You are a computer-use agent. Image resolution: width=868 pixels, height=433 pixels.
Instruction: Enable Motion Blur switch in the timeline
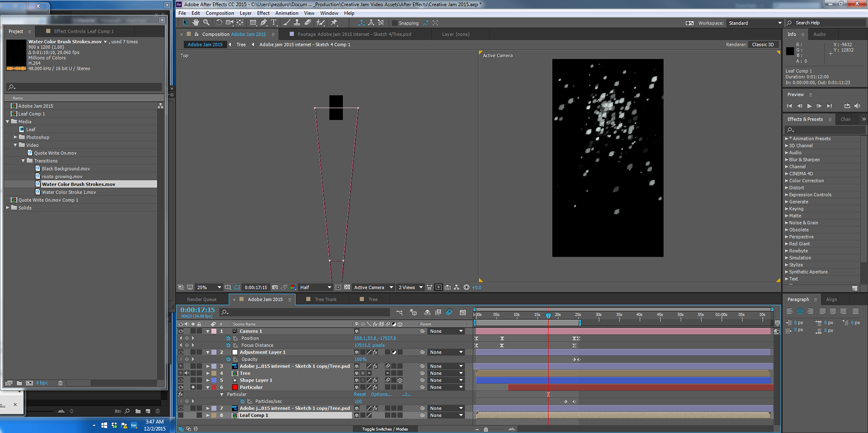click(x=449, y=312)
